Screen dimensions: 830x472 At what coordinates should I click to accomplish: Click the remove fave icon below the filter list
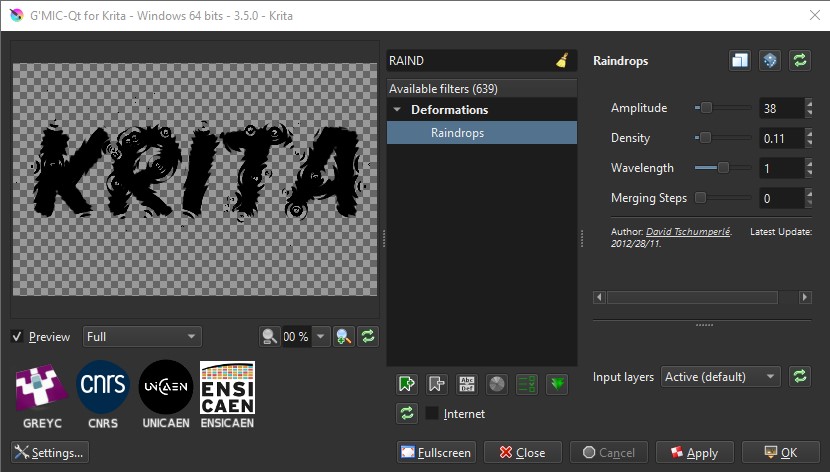point(436,383)
